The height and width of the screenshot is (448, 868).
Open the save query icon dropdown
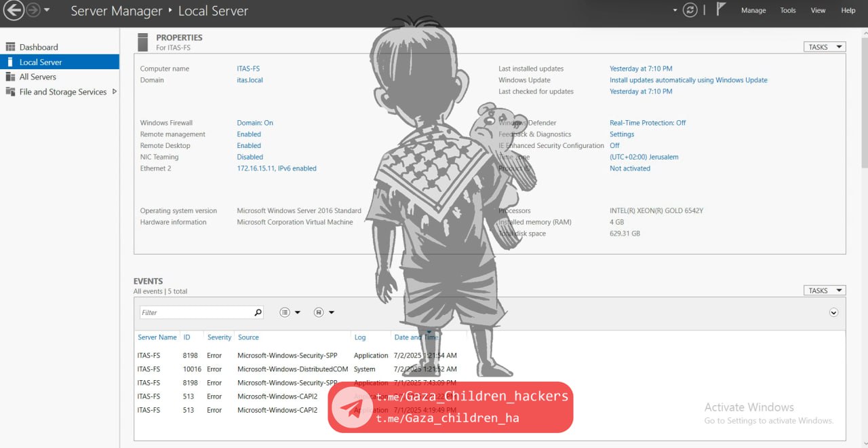click(319, 312)
